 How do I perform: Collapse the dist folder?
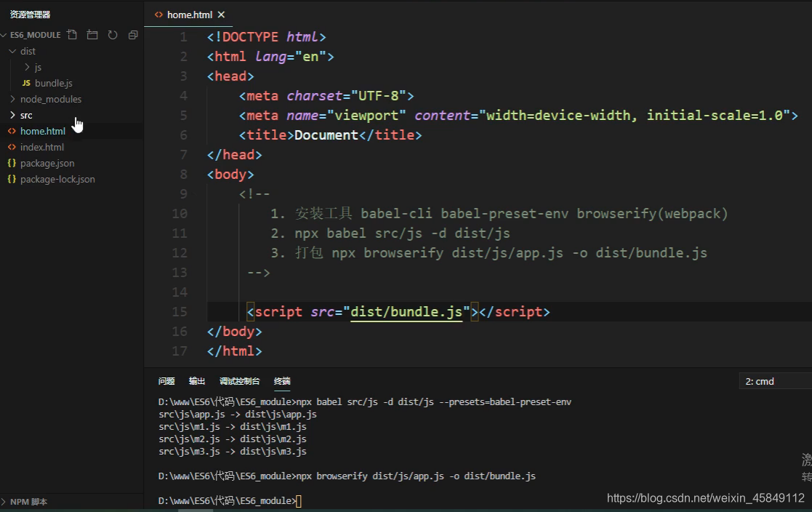[12, 51]
